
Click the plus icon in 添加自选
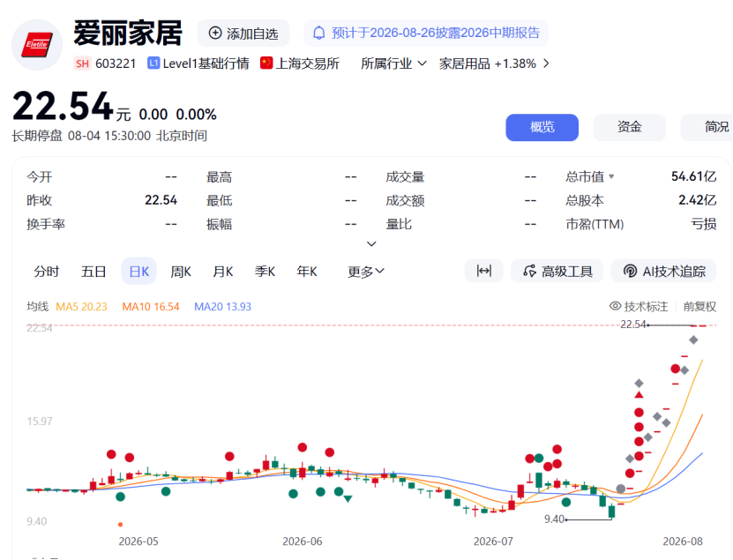click(215, 34)
